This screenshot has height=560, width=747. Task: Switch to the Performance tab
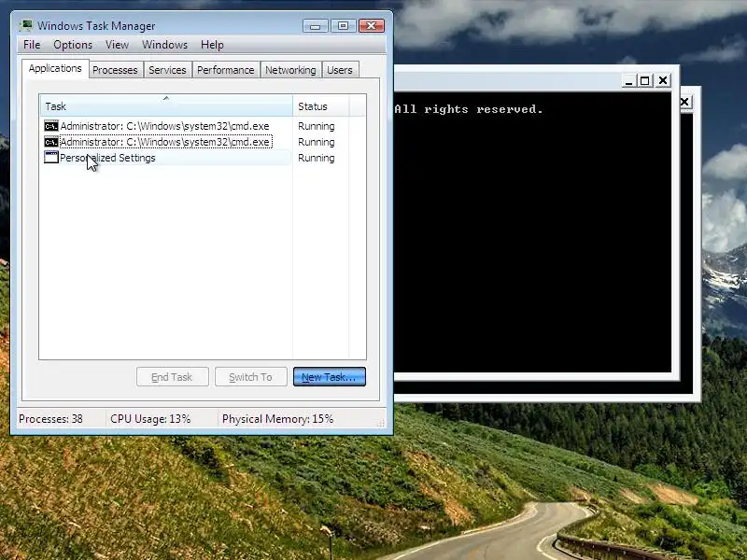[x=226, y=70]
